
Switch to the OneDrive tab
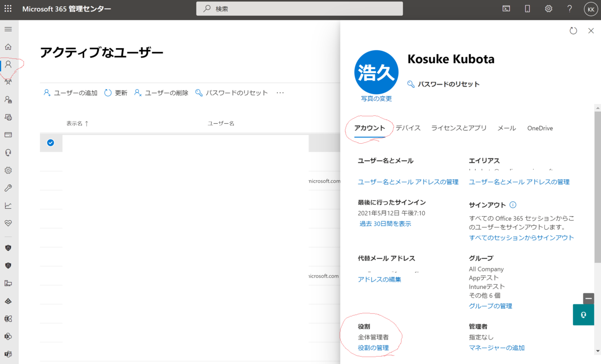tap(540, 128)
